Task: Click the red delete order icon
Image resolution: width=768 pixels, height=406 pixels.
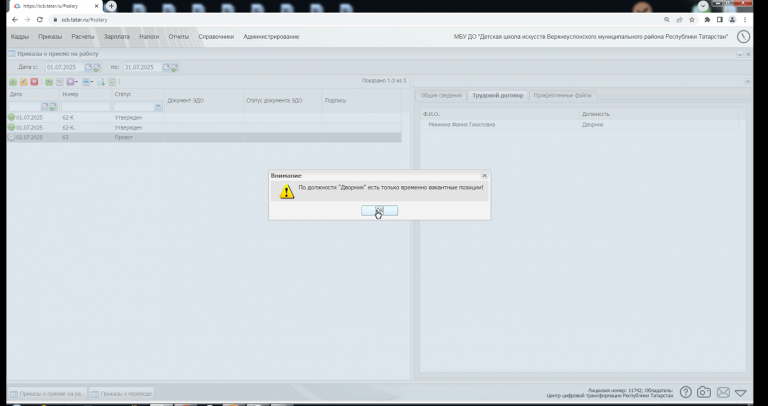Action: click(x=34, y=82)
